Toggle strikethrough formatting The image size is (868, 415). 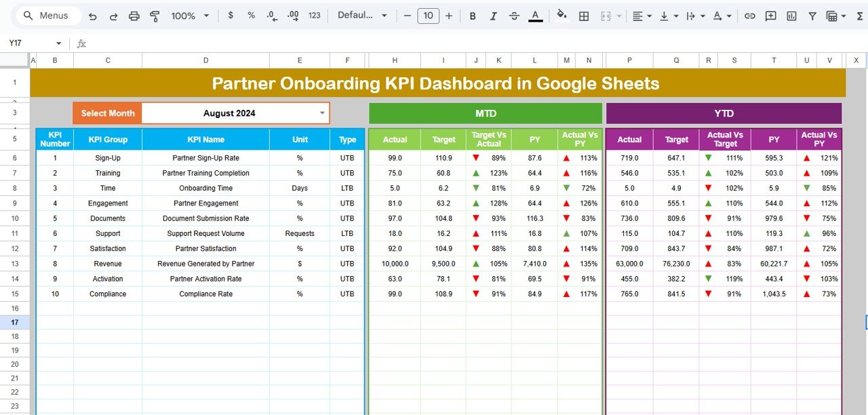(513, 15)
